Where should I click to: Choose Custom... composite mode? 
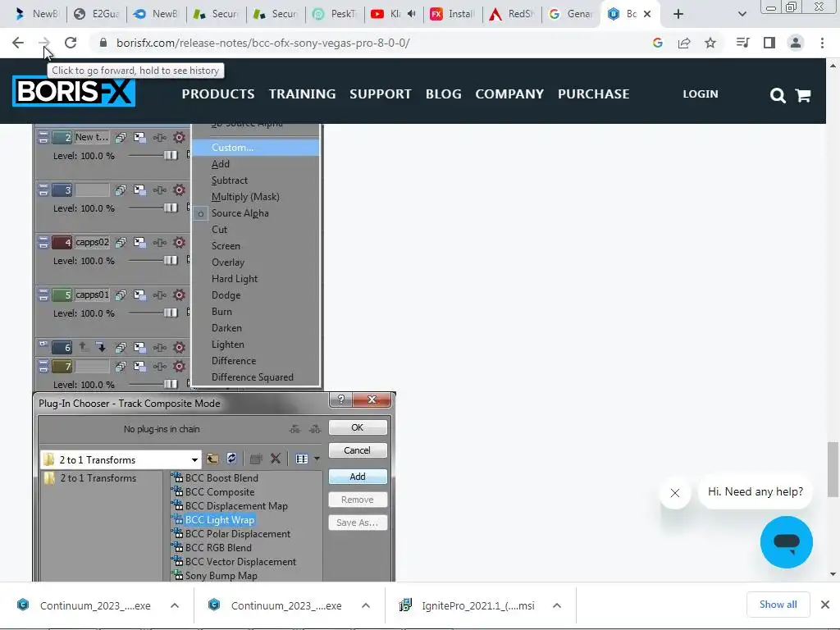click(x=256, y=148)
